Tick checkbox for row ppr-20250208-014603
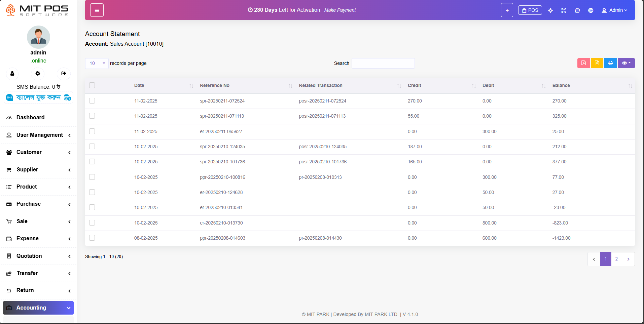Image resolution: width=644 pixels, height=324 pixels. (92, 238)
